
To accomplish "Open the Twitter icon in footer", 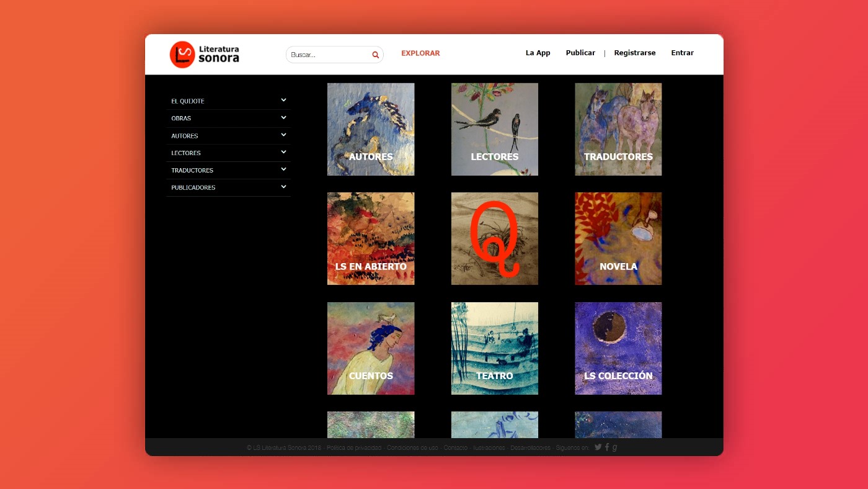I will (598, 447).
